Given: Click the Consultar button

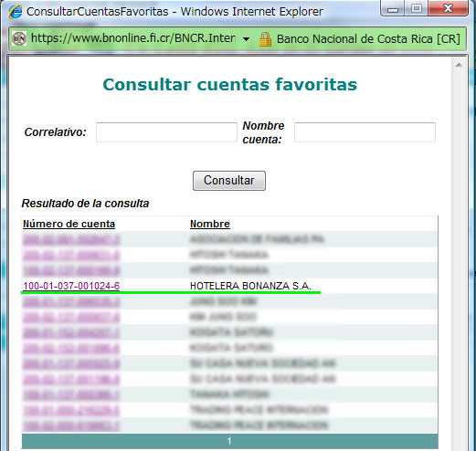Looking at the screenshot, I should [x=229, y=181].
